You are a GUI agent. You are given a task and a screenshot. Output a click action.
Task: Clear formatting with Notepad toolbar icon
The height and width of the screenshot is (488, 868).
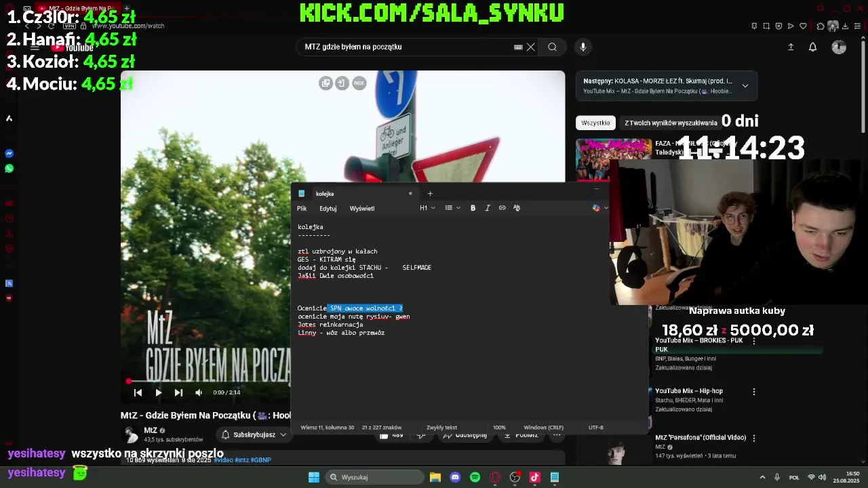click(517, 208)
